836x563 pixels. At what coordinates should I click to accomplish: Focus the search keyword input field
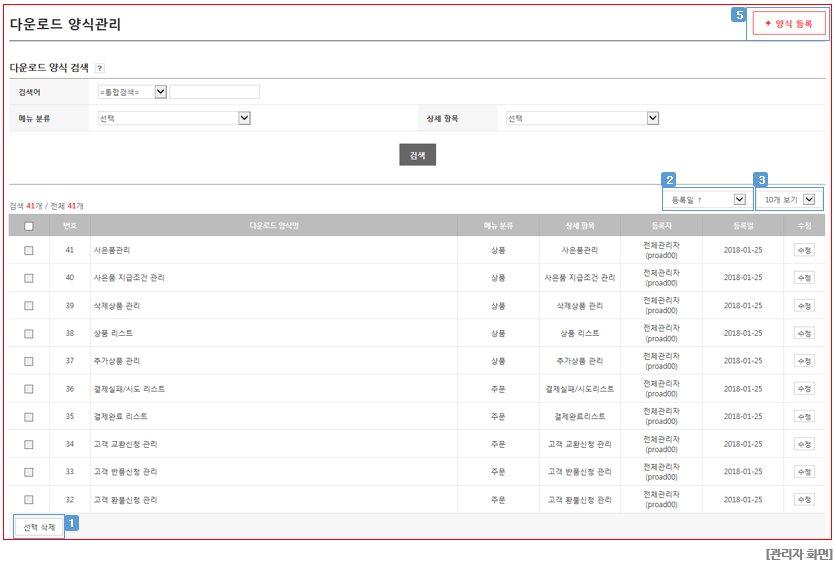coord(214,92)
